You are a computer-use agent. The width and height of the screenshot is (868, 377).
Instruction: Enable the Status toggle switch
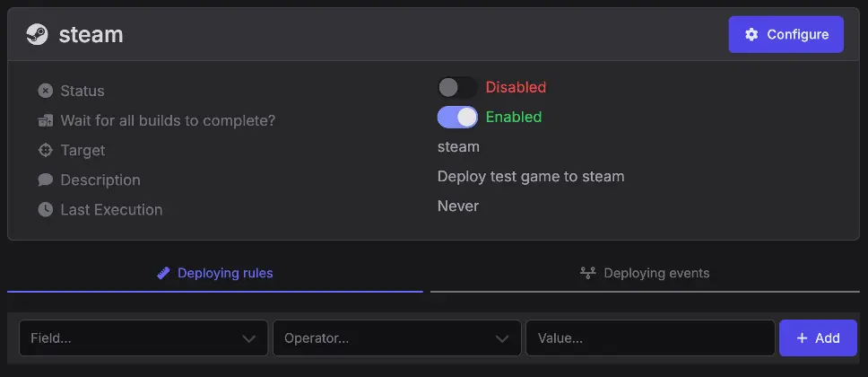(457, 87)
